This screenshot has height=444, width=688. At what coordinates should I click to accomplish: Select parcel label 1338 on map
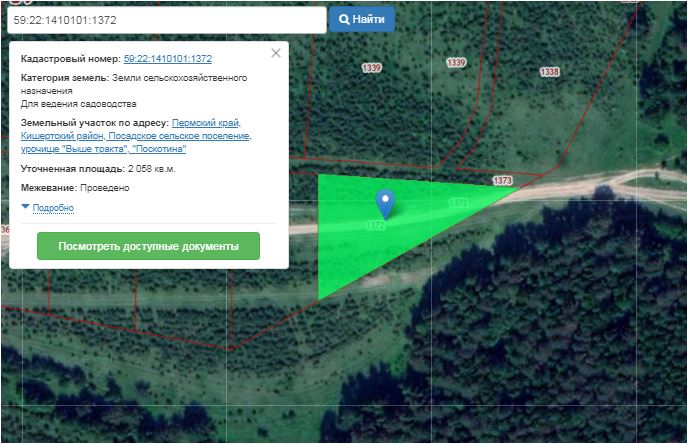click(549, 72)
